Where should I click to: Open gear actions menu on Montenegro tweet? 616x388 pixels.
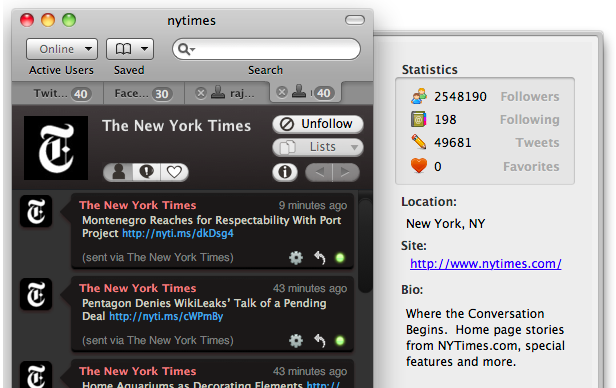coord(296,258)
